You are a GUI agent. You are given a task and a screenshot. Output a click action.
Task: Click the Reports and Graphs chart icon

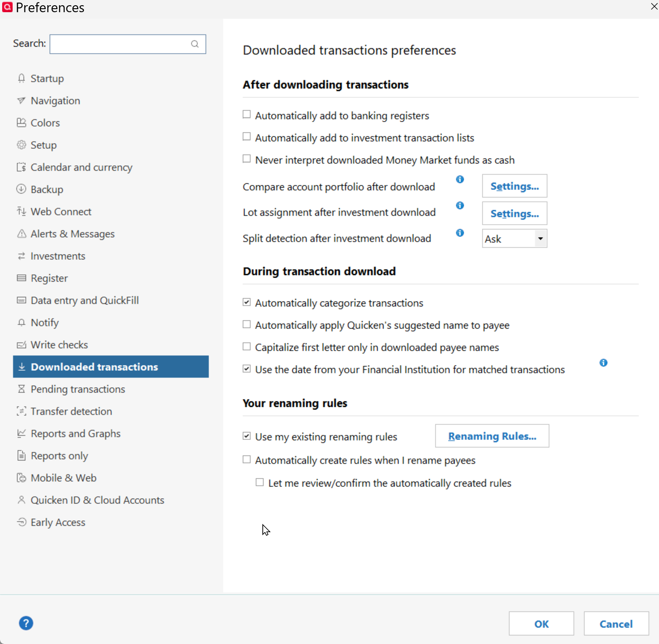21,433
